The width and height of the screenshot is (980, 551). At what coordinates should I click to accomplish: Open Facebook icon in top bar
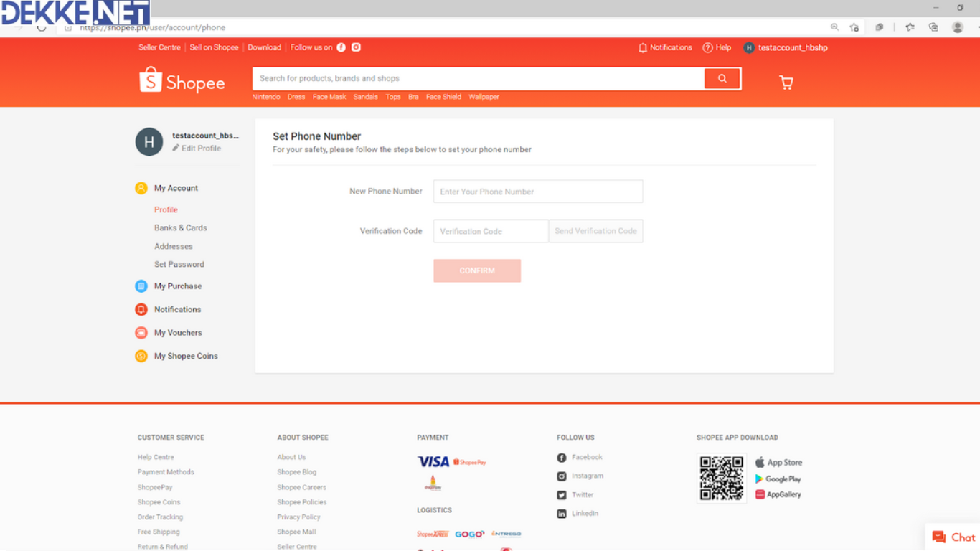[341, 47]
